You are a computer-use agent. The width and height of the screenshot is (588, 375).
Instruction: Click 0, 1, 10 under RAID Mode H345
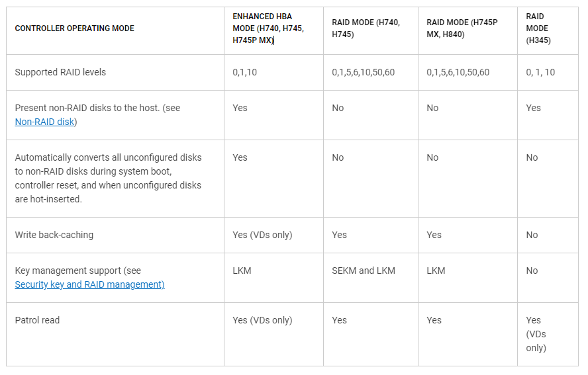[x=540, y=72]
